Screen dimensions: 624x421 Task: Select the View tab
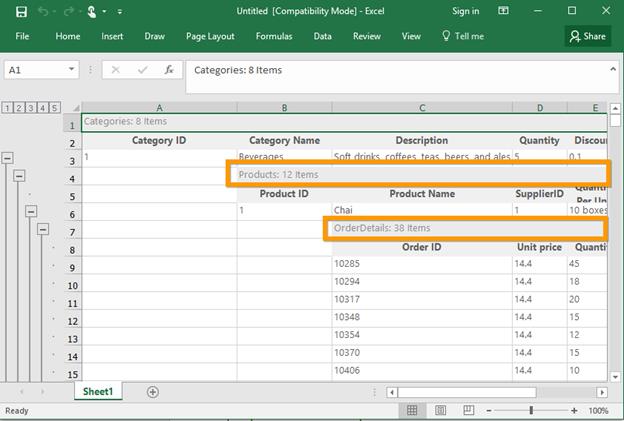point(411,36)
